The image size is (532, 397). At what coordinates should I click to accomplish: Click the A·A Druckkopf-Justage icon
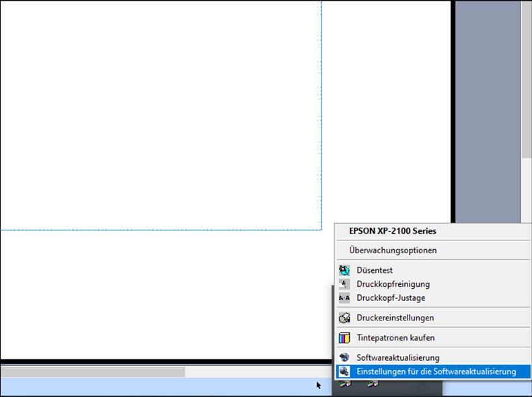point(344,298)
